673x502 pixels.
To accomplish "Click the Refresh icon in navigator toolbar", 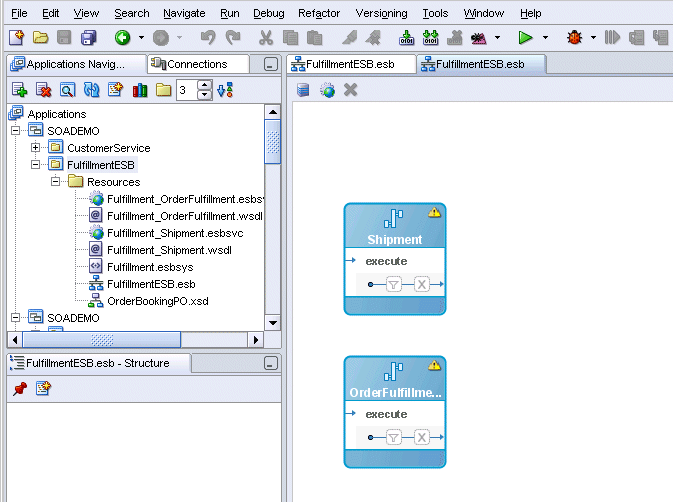I will [91, 90].
